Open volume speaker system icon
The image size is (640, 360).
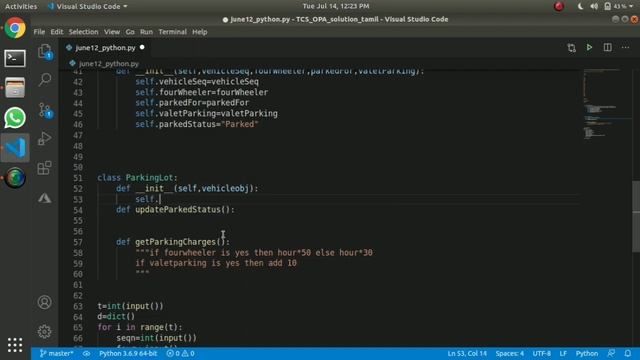pyautogui.click(x=594, y=6)
